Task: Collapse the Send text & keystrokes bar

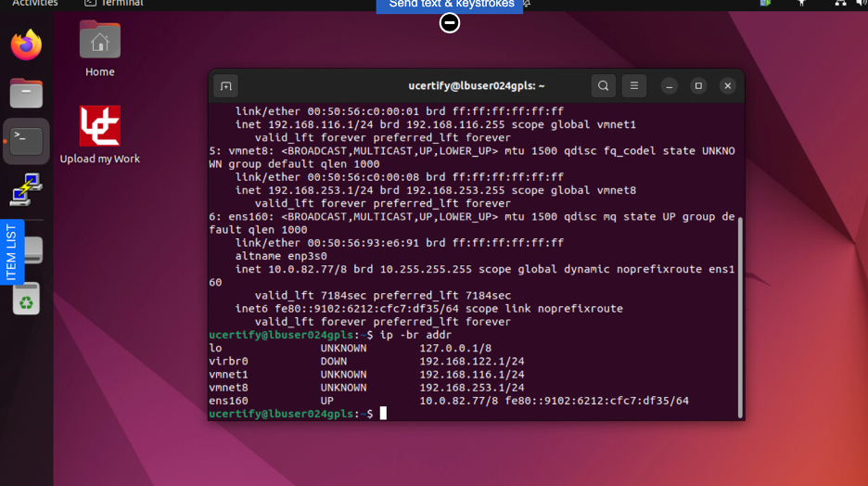Action: tap(450, 22)
